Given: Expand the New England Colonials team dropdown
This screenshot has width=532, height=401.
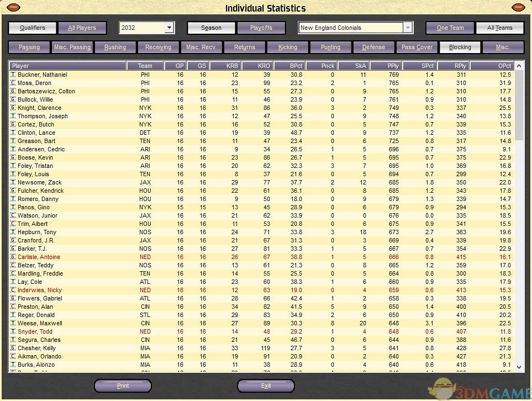Looking at the screenshot, I should 408,28.
